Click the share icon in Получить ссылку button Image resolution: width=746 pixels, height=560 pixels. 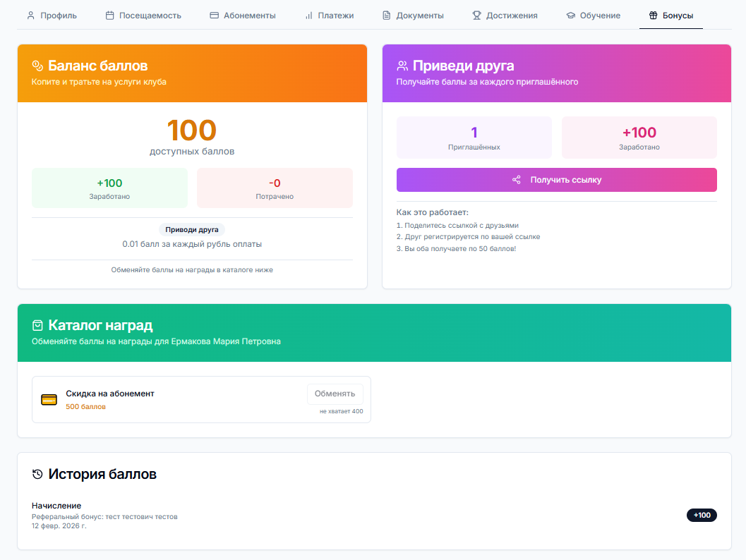(517, 180)
